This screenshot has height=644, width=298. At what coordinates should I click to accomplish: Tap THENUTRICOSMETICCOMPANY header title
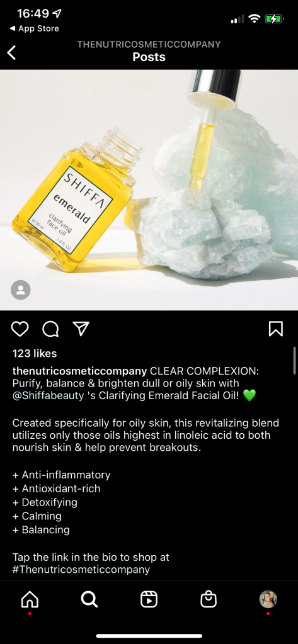[x=149, y=44]
